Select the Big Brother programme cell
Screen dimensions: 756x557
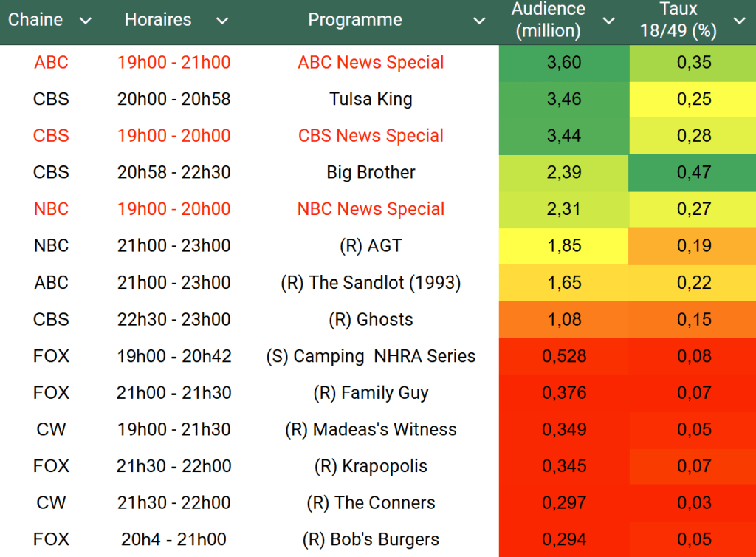tap(371, 172)
